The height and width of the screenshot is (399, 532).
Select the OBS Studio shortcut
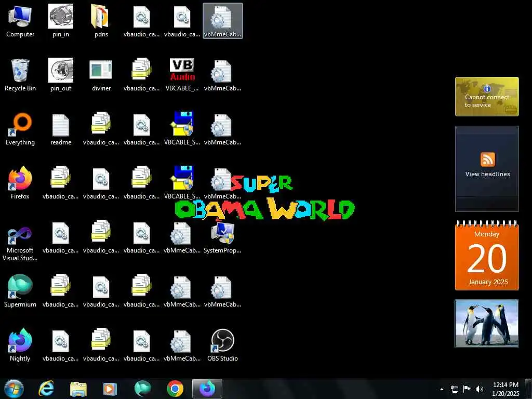point(222,345)
